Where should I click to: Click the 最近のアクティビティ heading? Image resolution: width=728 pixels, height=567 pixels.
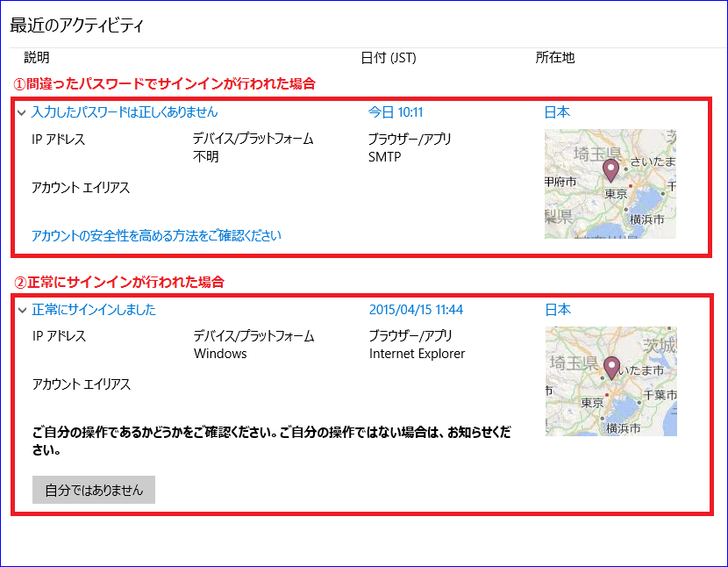(x=77, y=25)
